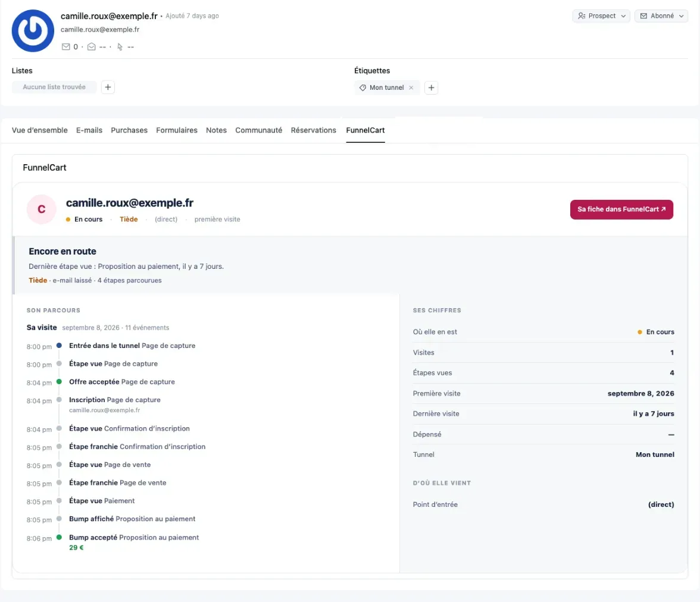Viewport: 700px width, 602px height.
Task: Click Étape franchie Page de vente event
Action: pyautogui.click(x=117, y=483)
